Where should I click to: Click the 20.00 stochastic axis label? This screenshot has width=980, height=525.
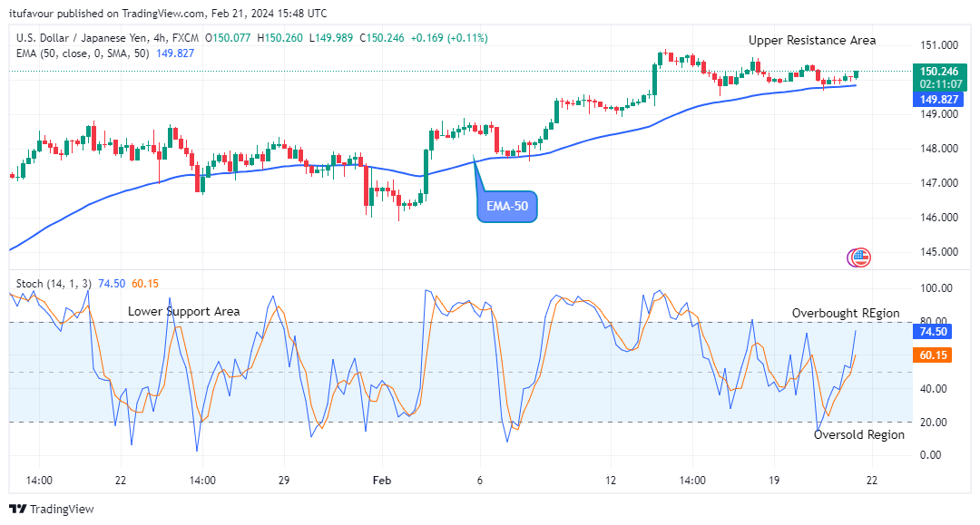pyautogui.click(x=933, y=422)
